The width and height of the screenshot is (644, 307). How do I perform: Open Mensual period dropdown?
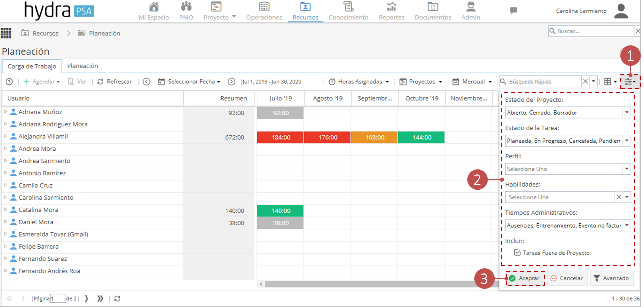[x=472, y=82]
